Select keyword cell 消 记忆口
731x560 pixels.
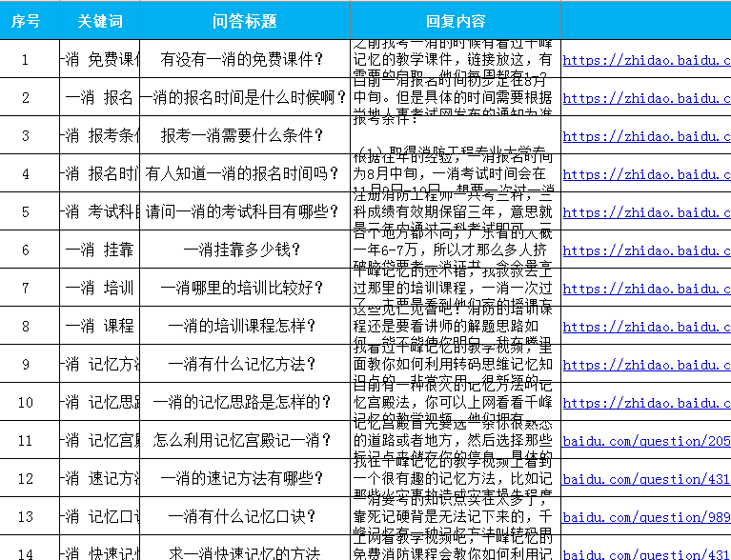tap(100, 516)
